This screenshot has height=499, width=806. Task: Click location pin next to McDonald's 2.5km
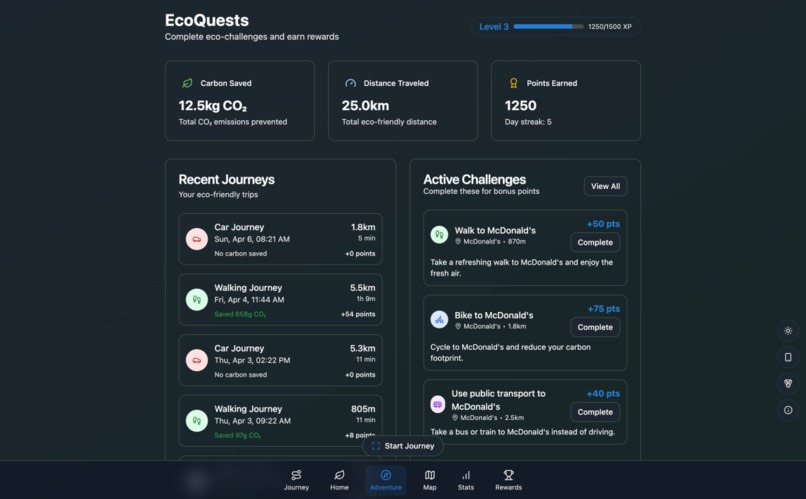[x=454, y=418]
